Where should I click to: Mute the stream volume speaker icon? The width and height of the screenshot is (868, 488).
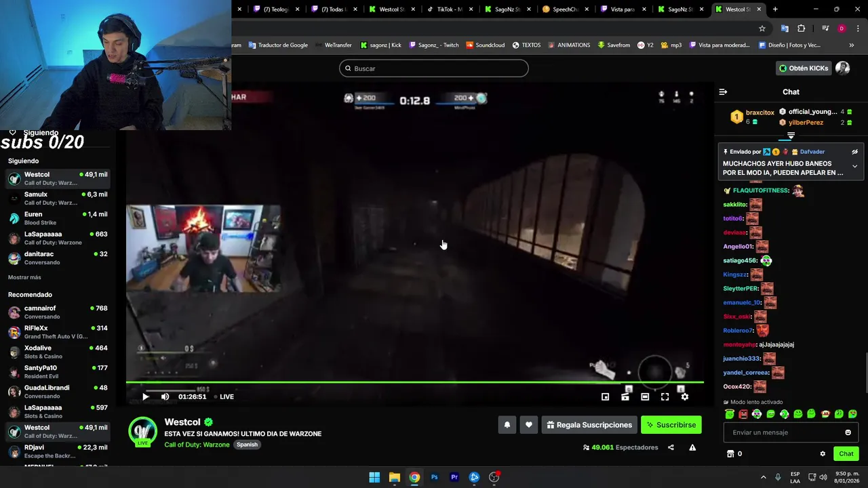[165, 396]
